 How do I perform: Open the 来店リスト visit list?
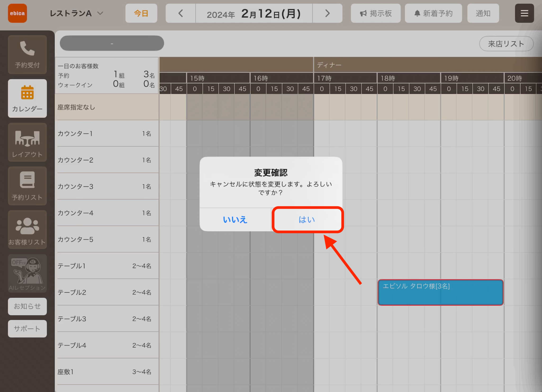point(506,44)
